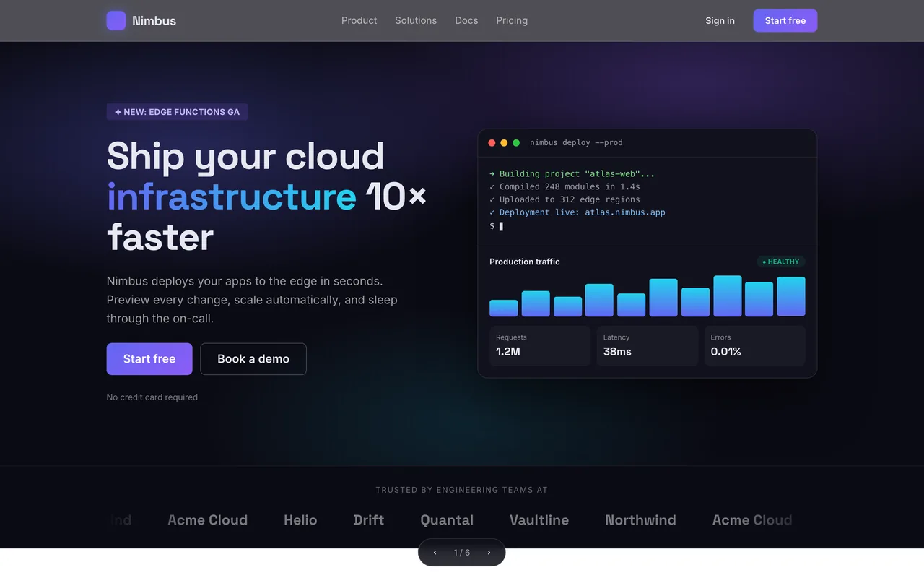Click the Quantal logo
This screenshot has width=924, height=578.
click(x=447, y=520)
